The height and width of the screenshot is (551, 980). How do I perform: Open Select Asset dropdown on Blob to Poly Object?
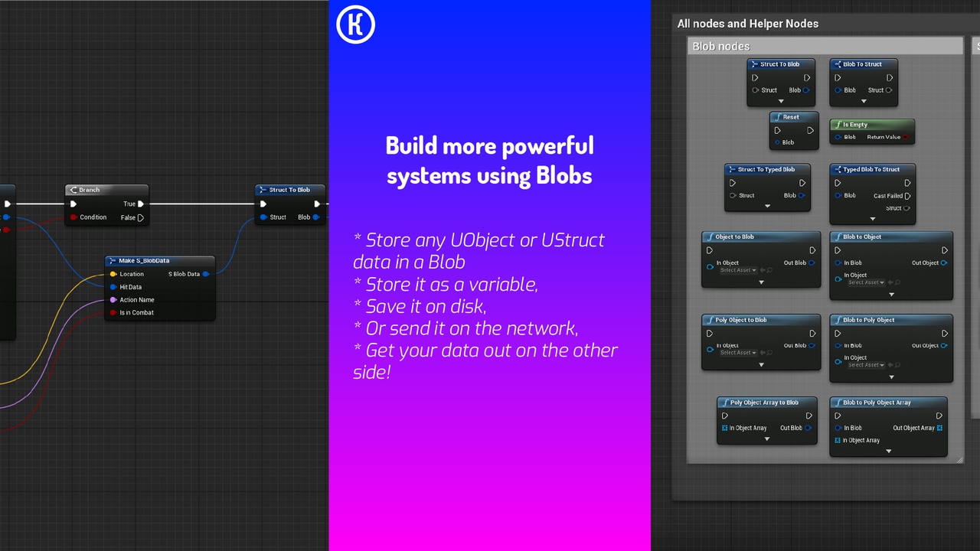click(867, 365)
